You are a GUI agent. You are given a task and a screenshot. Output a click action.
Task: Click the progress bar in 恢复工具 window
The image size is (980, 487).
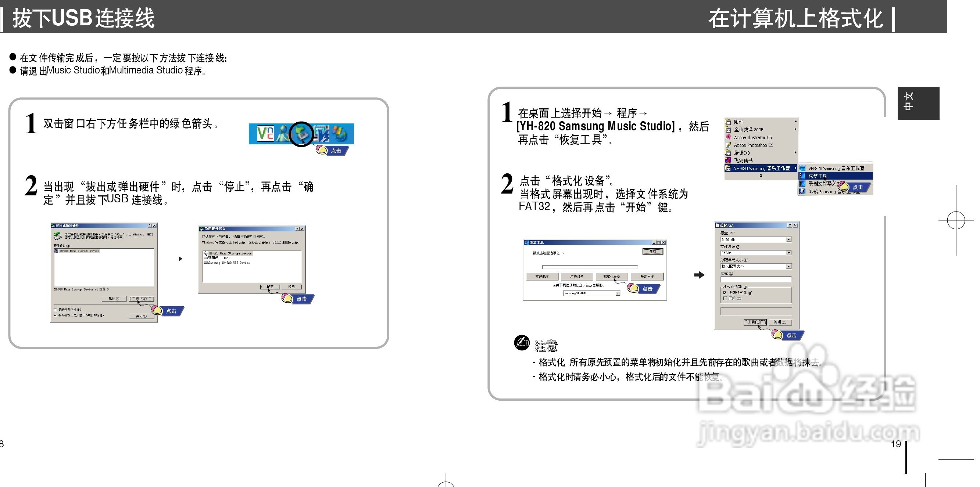[590, 267]
